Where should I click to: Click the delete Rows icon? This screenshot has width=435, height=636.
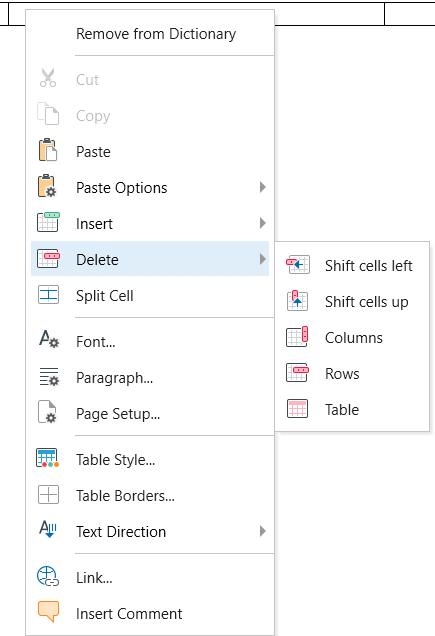[x=297, y=373]
